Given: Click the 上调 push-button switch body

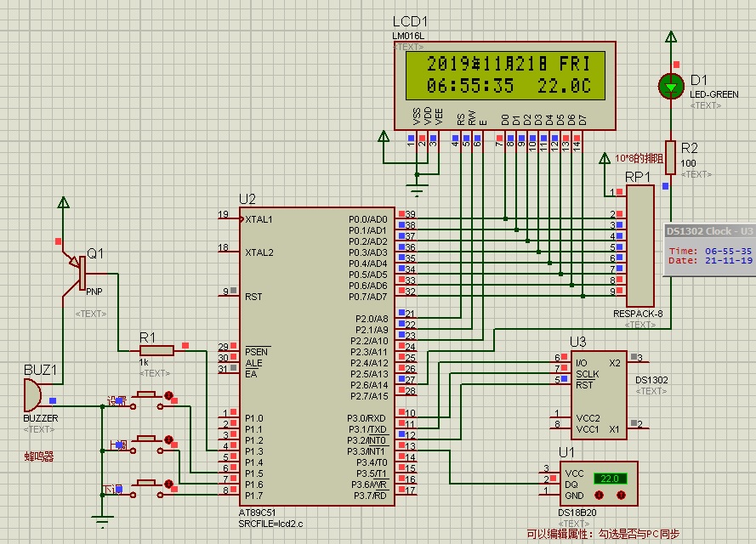Looking at the screenshot, I should coord(146,445).
